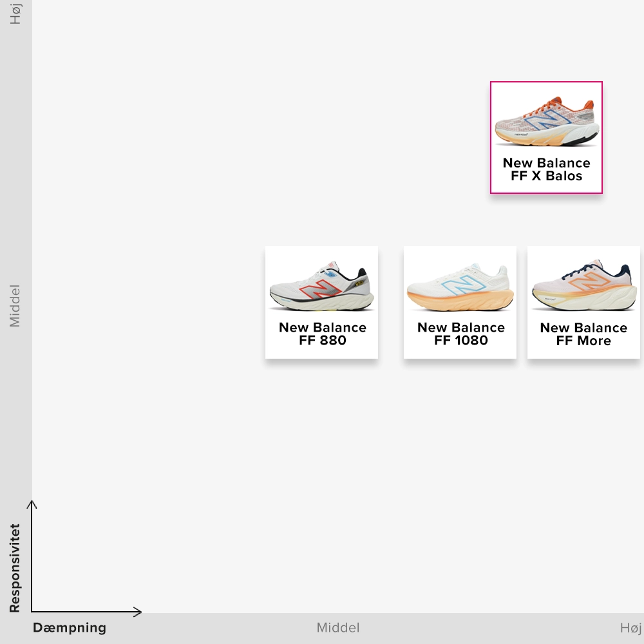Select the "New Balance FF More" product name

pos(583,334)
